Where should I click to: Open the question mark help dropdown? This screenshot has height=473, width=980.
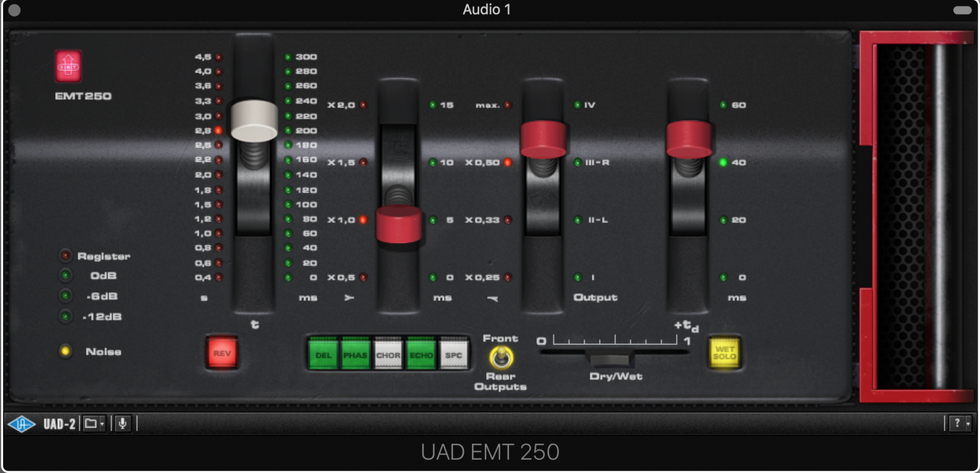click(960, 424)
